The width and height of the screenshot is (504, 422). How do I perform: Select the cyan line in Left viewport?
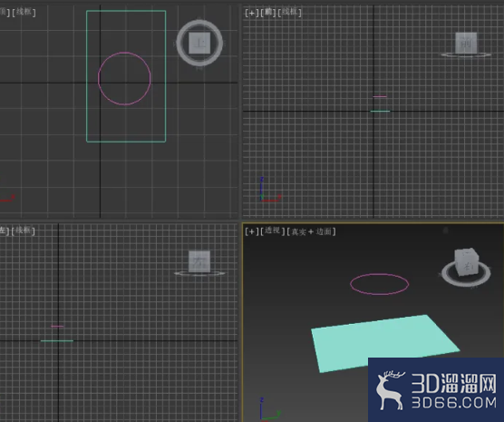pyautogui.click(x=57, y=340)
